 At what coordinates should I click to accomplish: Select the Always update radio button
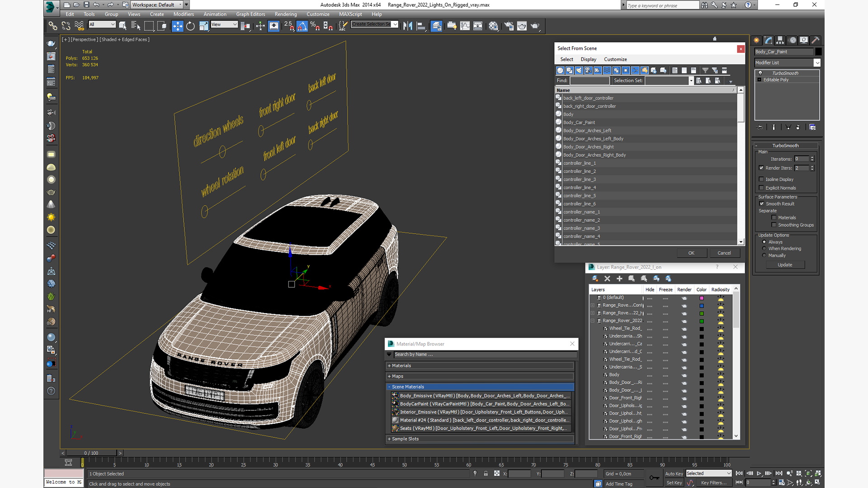point(764,242)
